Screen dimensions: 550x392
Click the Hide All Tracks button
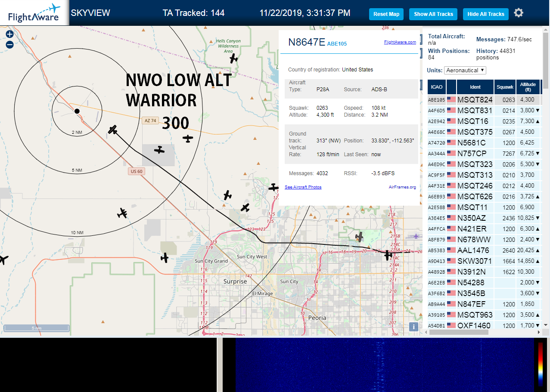pyautogui.click(x=486, y=14)
